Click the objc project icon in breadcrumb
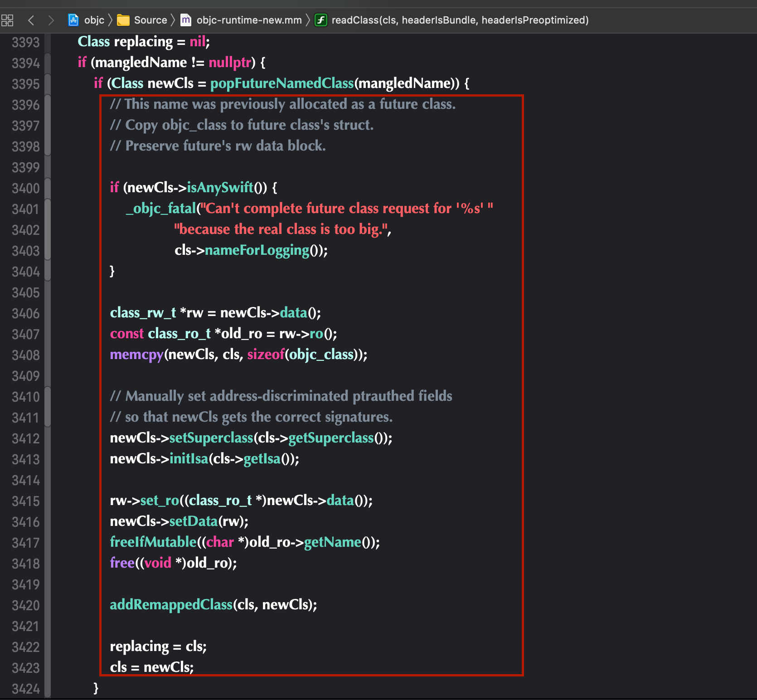 click(73, 20)
